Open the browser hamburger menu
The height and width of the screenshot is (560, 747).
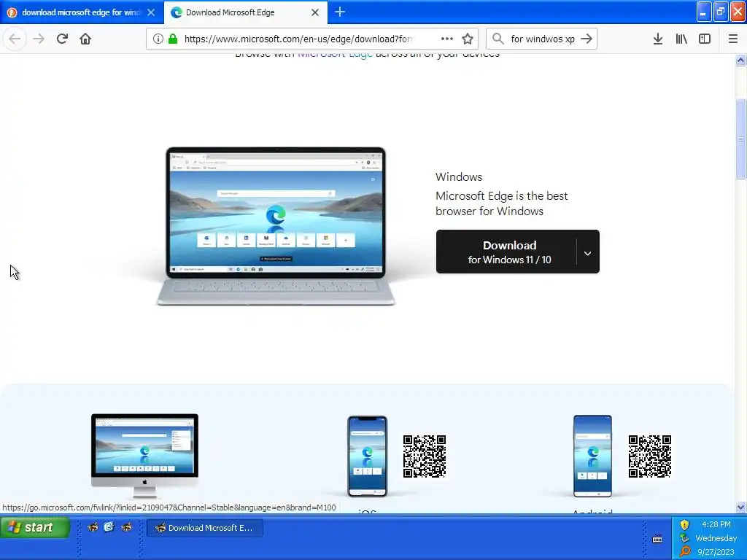[732, 39]
